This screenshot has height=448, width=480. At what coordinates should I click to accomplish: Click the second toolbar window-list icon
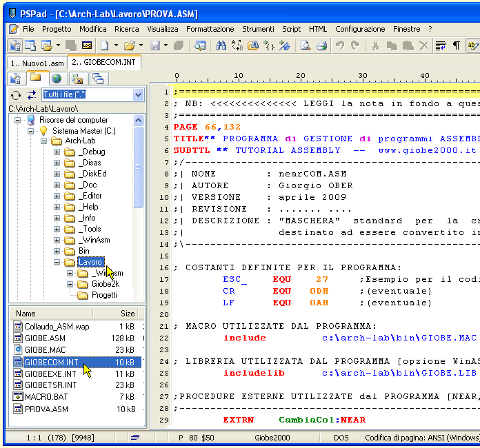pos(30,46)
